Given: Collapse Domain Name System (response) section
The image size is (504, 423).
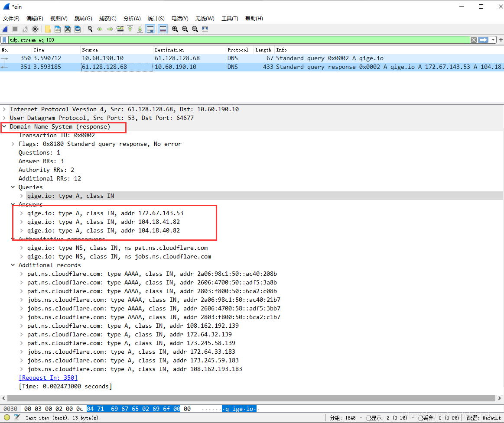Looking at the screenshot, I should click(4, 126).
